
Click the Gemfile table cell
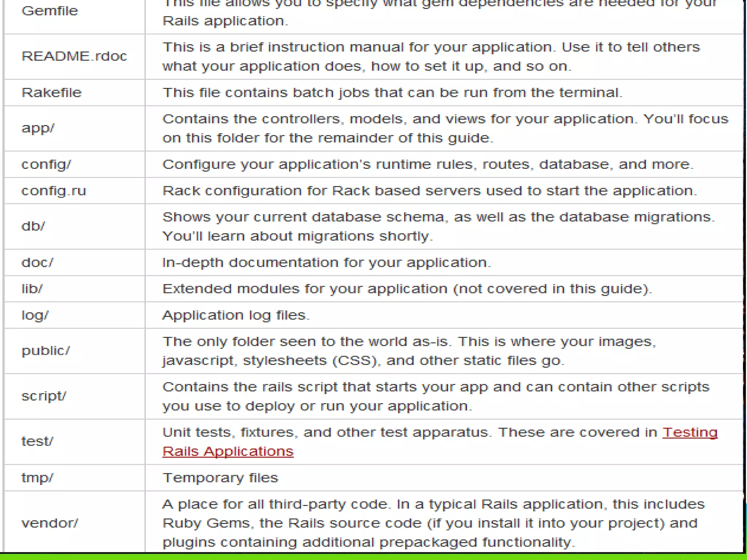click(50, 11)
